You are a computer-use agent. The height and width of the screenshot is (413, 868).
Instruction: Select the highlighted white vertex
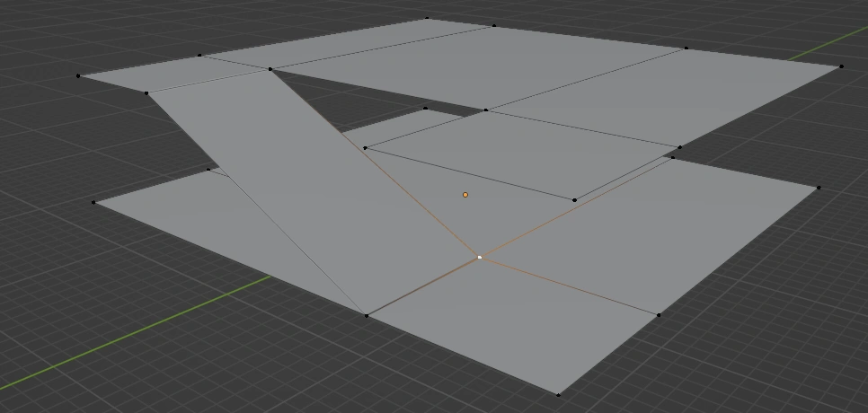click(480, 257)
